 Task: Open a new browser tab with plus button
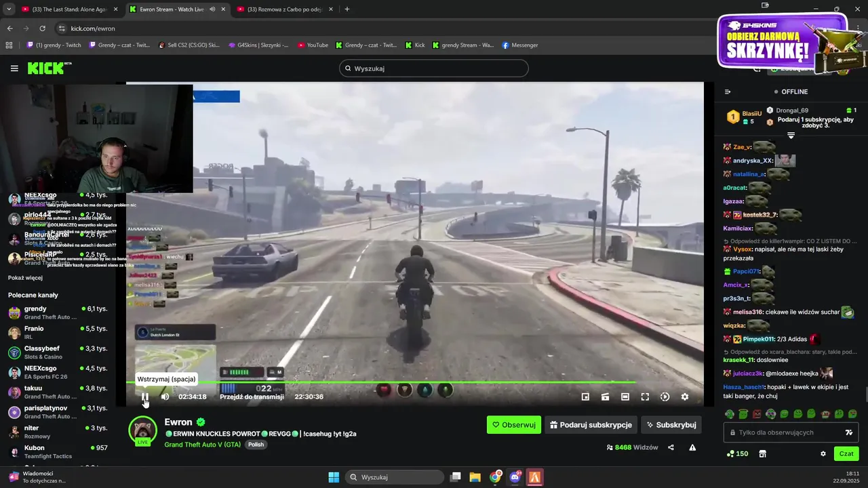pyautogui.click(x=347, y=9)
